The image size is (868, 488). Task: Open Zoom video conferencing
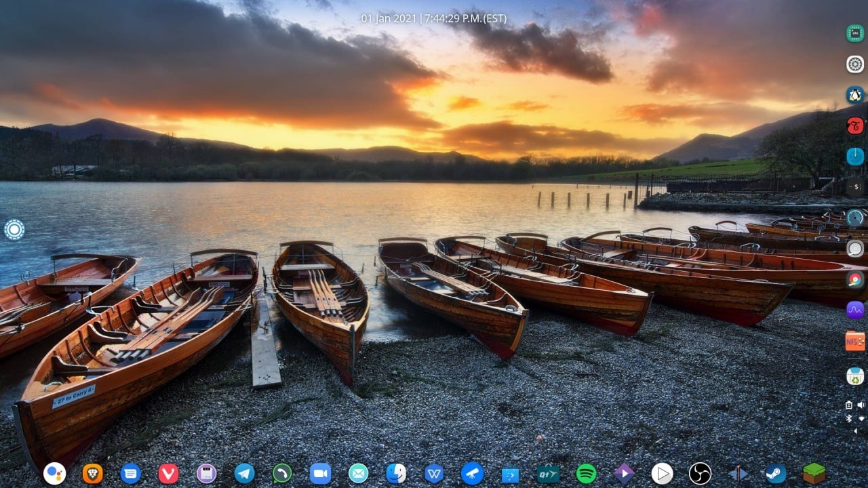coord(320,473)
